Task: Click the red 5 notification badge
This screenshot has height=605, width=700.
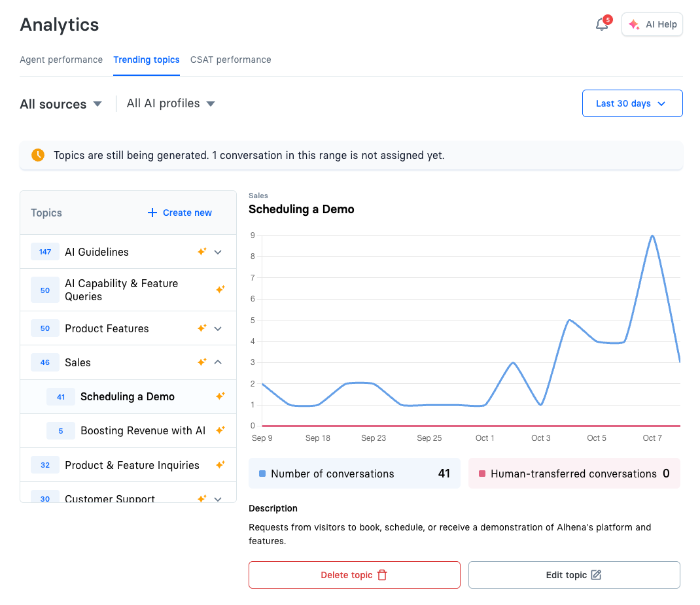Action: (x=608, y=20)
